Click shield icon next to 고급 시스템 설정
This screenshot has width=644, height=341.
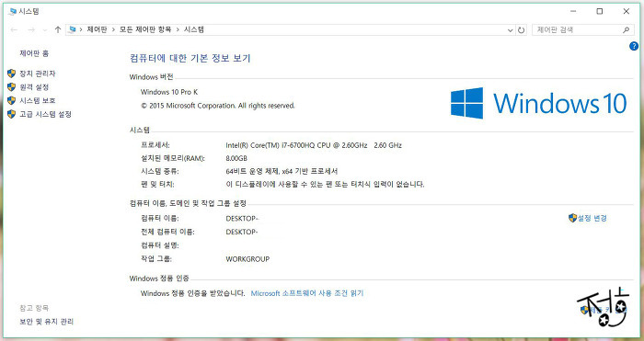coord(11,114)
